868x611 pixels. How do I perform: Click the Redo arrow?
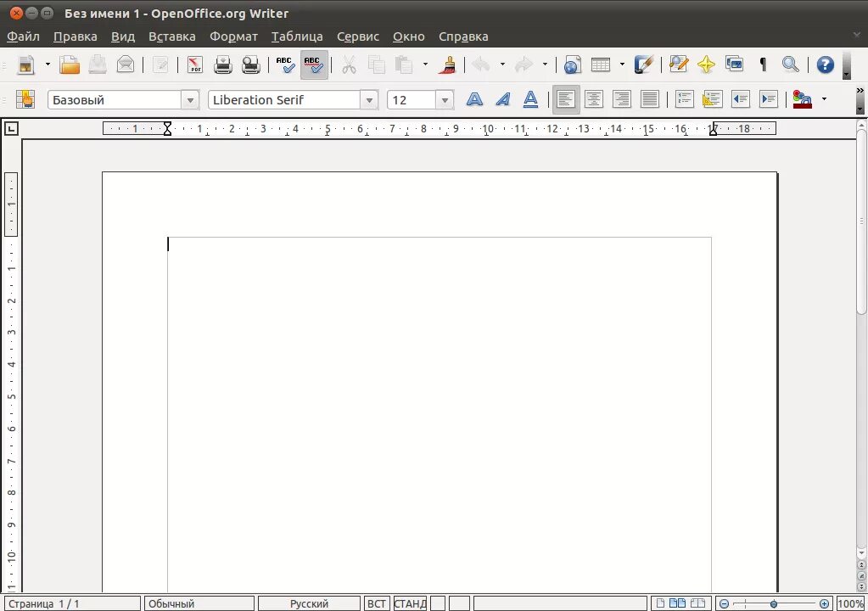524,64
